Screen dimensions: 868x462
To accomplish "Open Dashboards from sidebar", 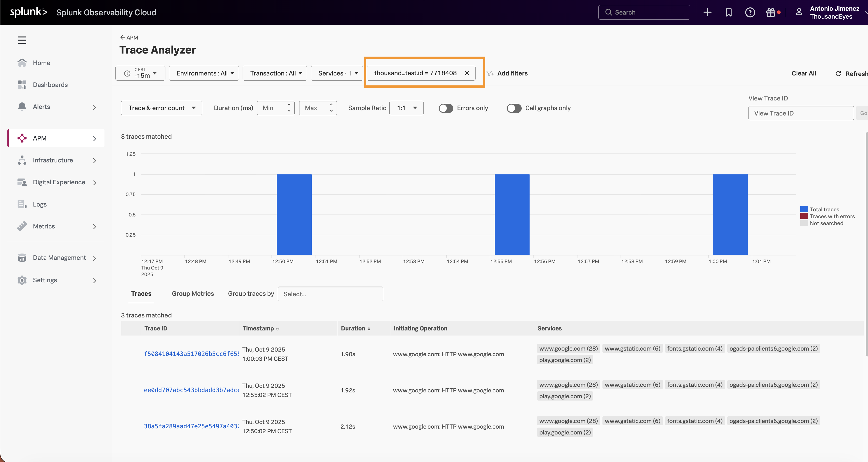I will (50, 85).
